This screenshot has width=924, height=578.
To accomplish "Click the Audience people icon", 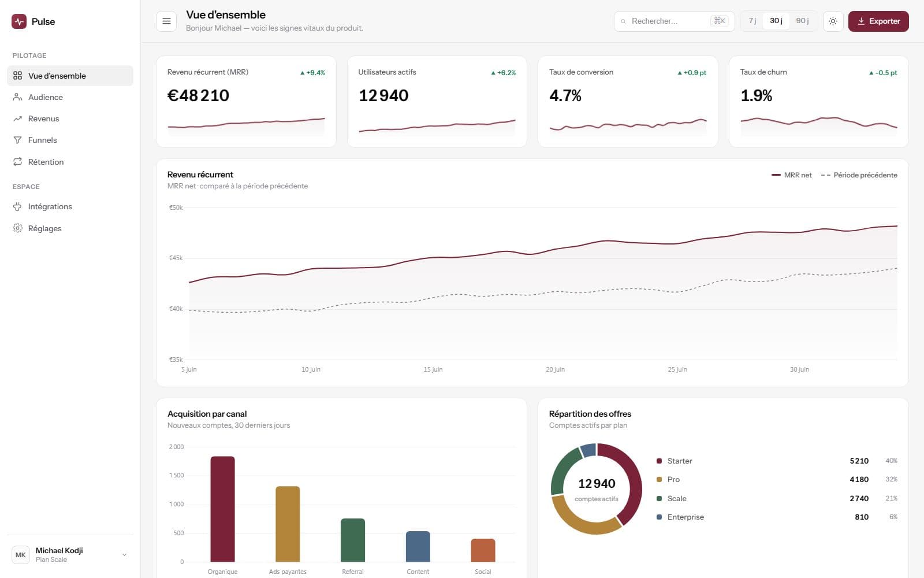I will 17,97.
